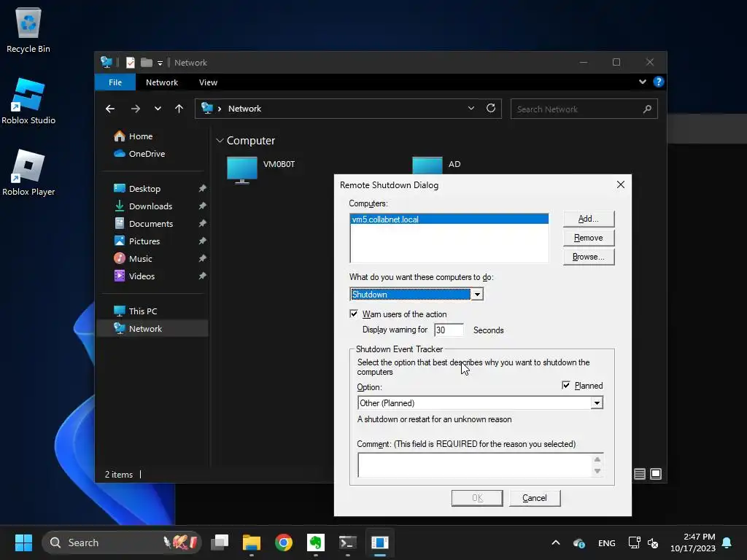Click Comment box scroll up arrow
The height and width of the screenshot is (560, 747).
(x=597, y=459)
